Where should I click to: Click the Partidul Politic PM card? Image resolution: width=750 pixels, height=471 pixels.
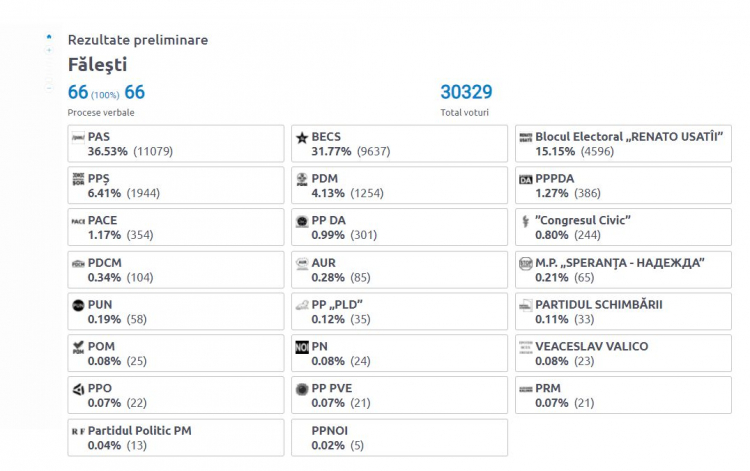[176, 438]
